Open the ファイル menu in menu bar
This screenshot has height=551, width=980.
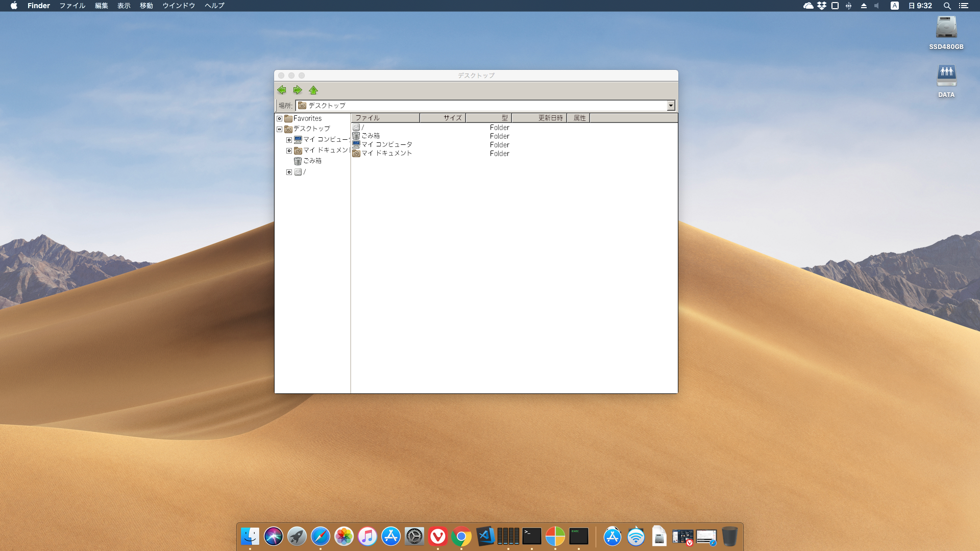click(72, 6)
